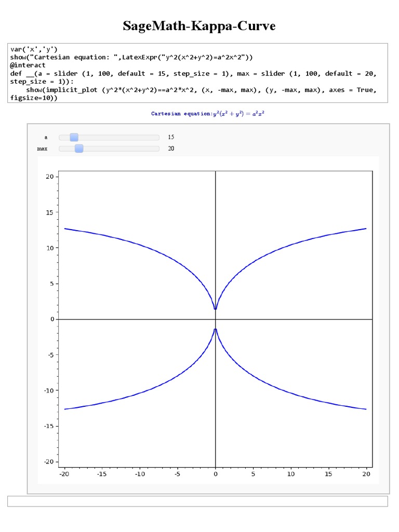399x532 pixels.
Task: Click the kappa curve plot image
Action: [208, 320]
